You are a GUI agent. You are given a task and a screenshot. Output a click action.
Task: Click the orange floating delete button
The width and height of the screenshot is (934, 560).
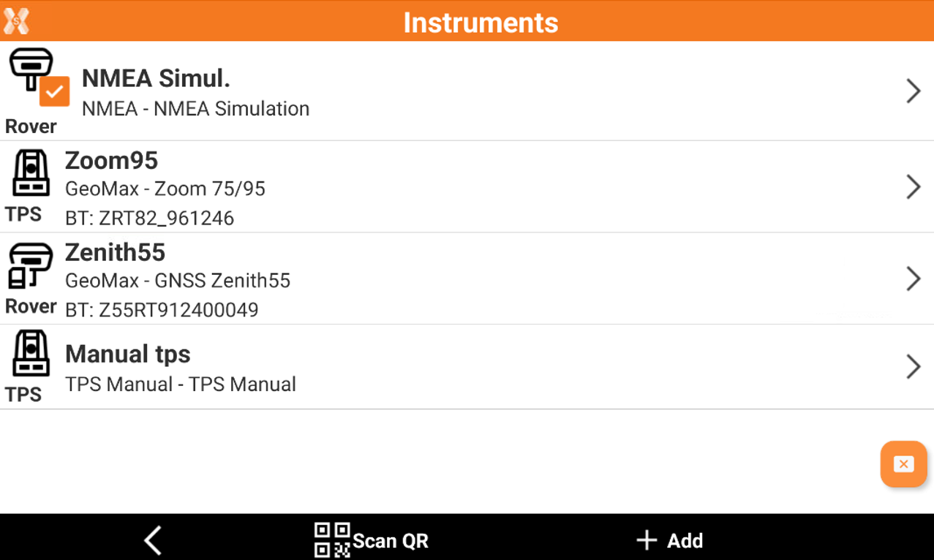pos(903,464)
